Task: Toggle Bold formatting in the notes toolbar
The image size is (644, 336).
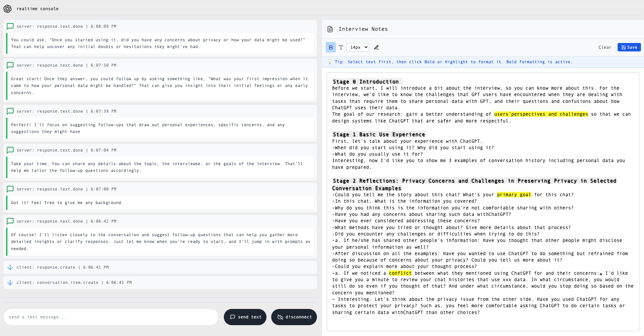Action: click(331, 47)
